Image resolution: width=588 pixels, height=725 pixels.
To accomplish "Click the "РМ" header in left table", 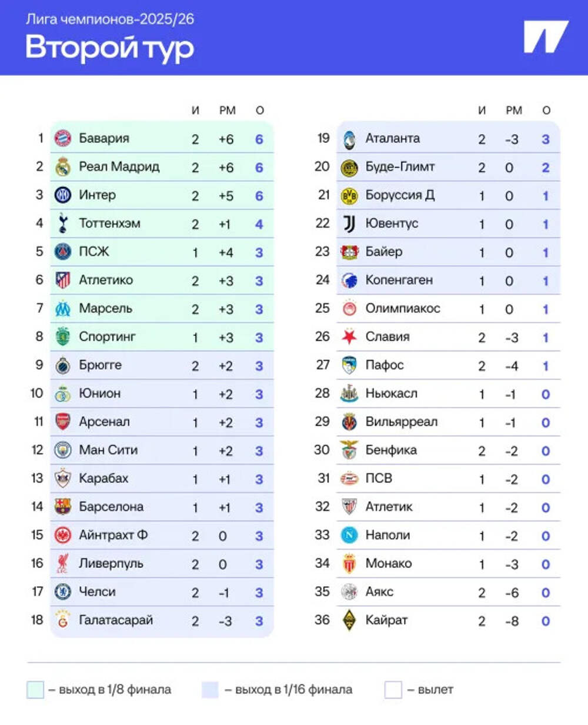I will click(228, 111).
